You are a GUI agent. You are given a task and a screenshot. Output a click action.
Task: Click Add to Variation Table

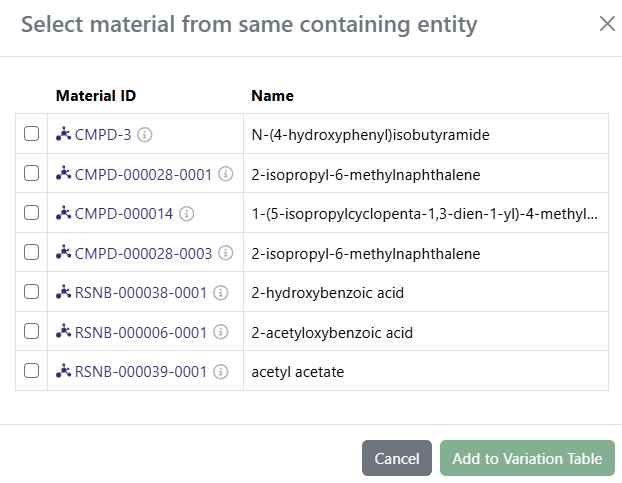527,458
